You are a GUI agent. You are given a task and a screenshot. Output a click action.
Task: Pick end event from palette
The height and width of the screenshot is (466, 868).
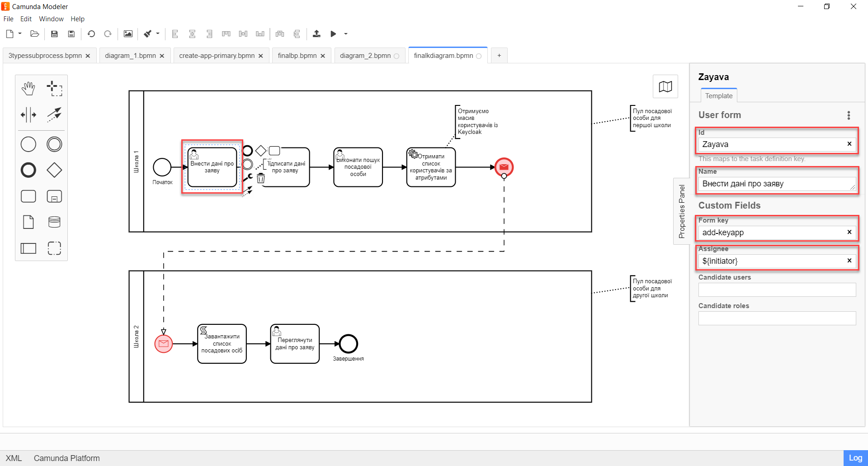28,170
